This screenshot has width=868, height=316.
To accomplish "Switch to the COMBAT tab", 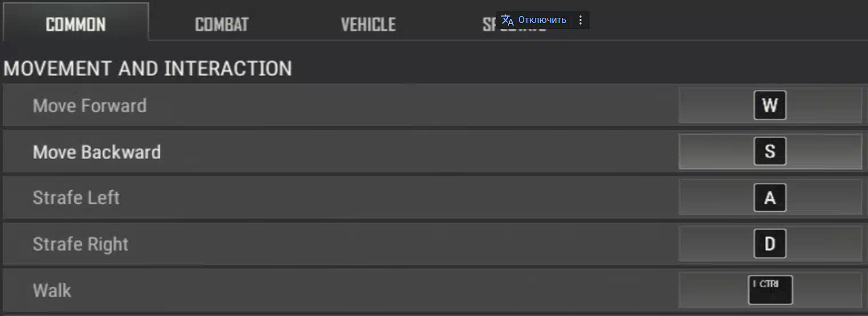I will point(221,24).
